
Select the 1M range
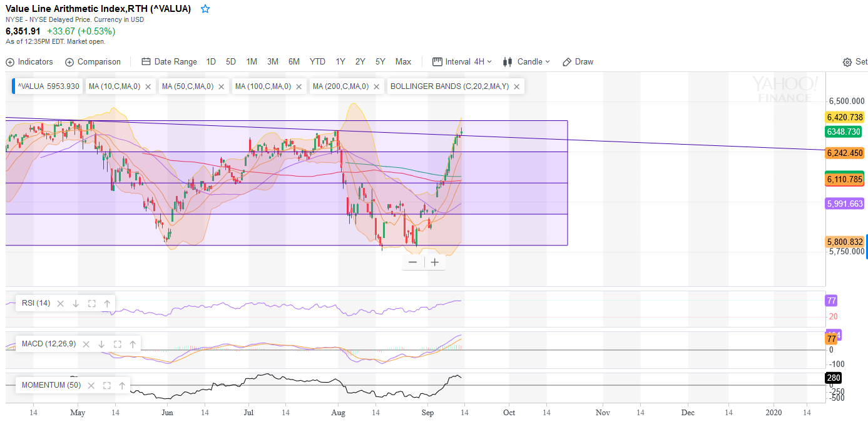pos(252,61)
